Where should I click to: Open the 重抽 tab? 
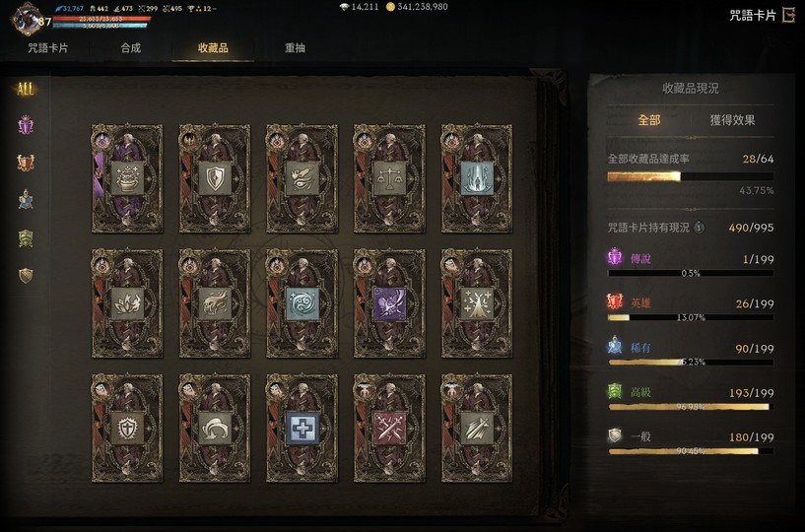pyautogui.click(x=296, y=47)
